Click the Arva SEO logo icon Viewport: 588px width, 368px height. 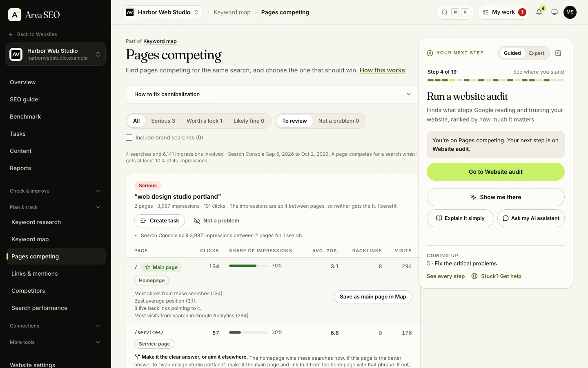point(15,15)
